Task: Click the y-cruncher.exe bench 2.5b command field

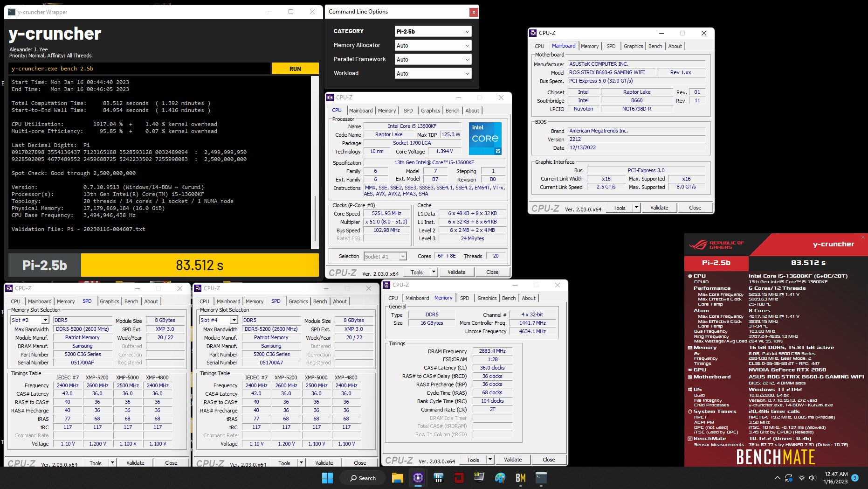Action: click(139, 69)
